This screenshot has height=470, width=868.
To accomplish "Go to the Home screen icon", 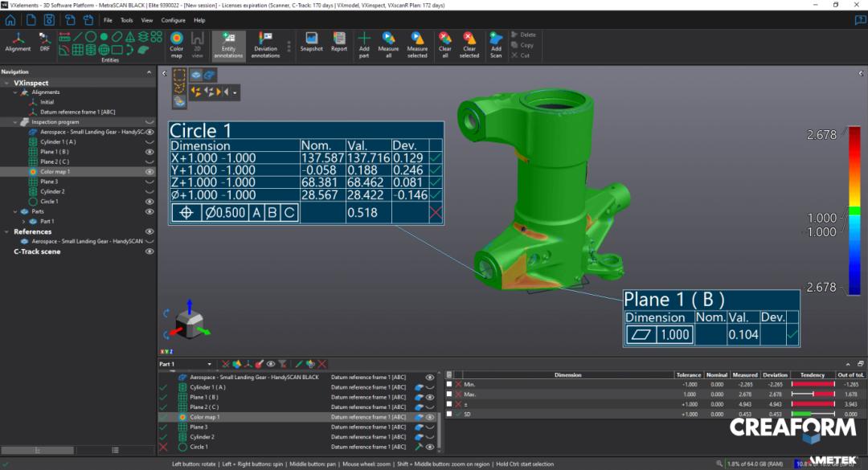I will pyautogui.click(x=10, y=20).
